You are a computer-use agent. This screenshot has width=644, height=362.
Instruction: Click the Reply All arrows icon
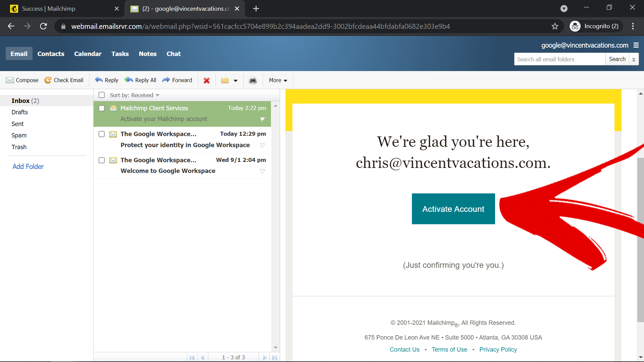tap(129, 80)
